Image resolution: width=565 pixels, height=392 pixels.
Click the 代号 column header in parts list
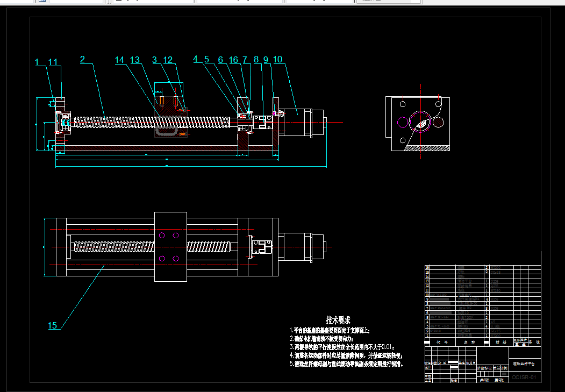442,343
